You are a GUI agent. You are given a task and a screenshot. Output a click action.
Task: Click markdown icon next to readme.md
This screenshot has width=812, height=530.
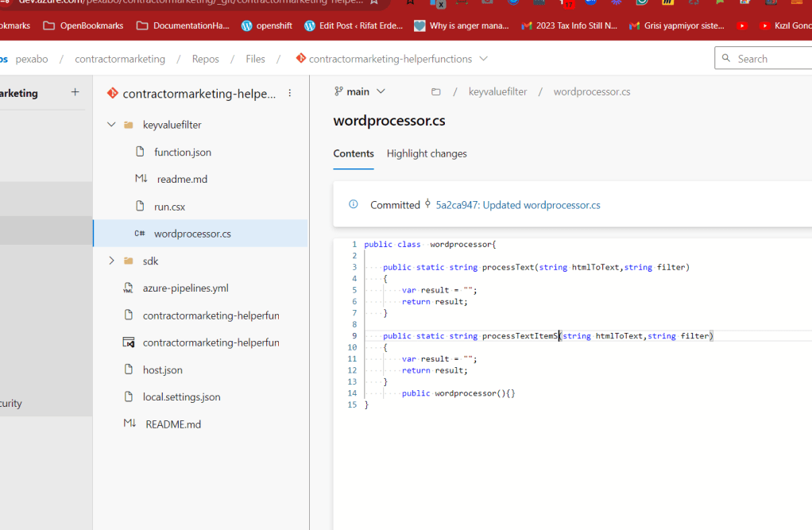(141, 178)
